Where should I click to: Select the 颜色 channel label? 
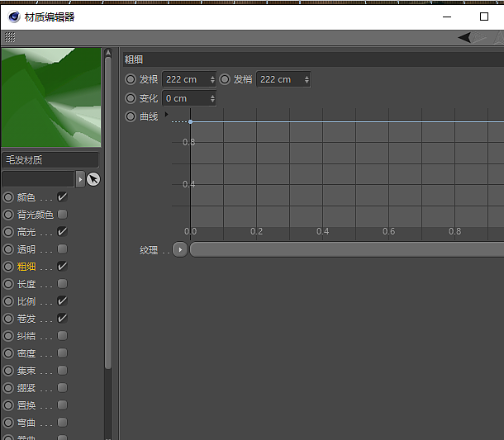click(26, 197)
